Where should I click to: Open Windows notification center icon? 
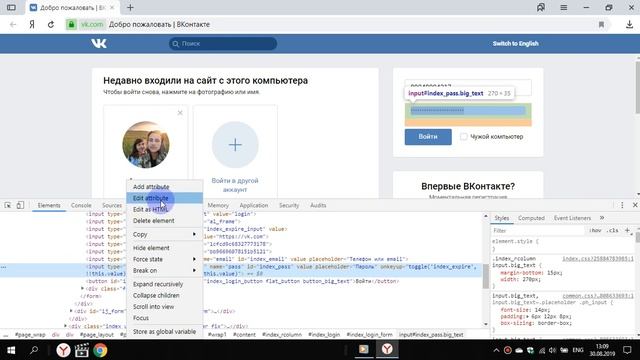pos(627,350)
